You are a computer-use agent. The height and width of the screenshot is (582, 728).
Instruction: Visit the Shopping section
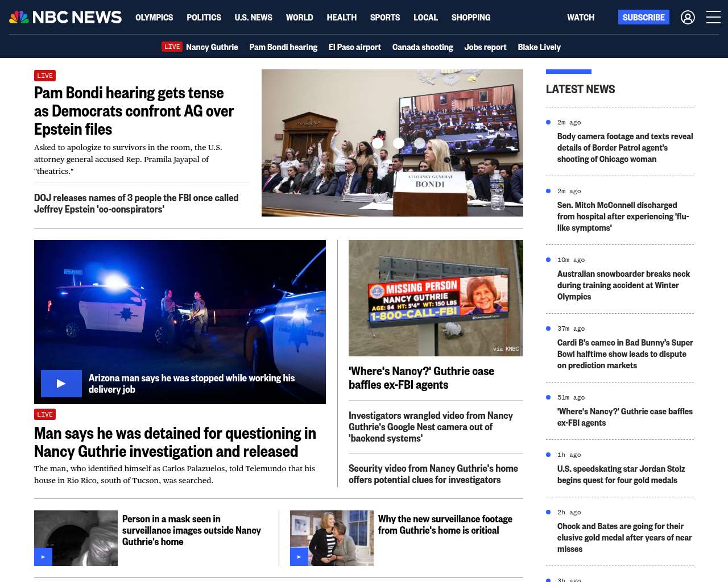pyautogui.click(x=471, y=18)
